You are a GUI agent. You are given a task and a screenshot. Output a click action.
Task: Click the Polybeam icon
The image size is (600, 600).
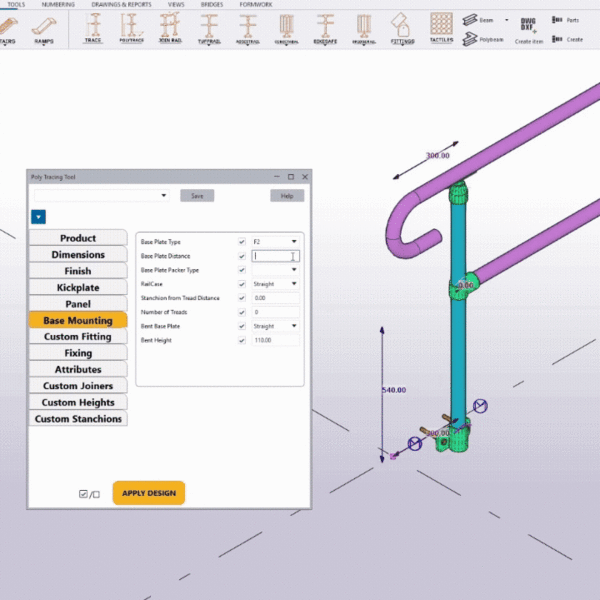pos(470,39)
